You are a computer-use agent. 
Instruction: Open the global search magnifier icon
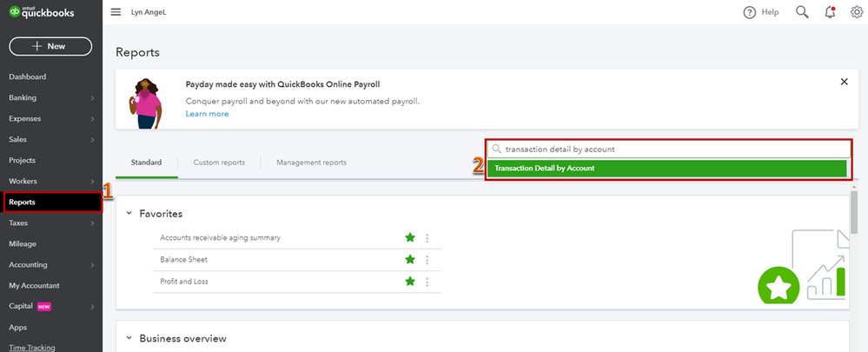(x=802, y=12)
